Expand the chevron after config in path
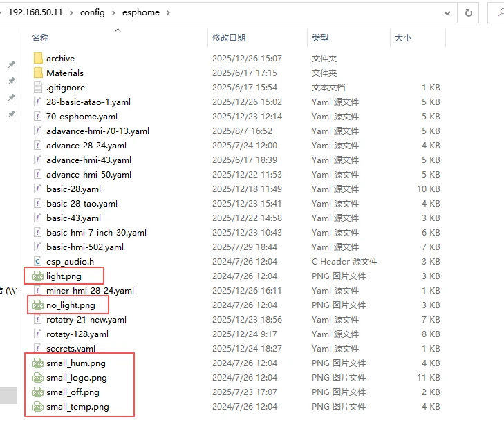 pos(111,12)
